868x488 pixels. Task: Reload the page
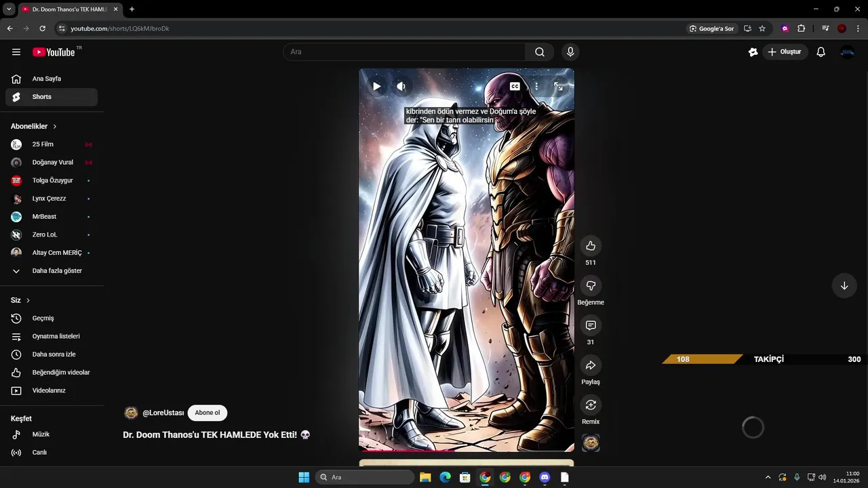click(x=42, y=28)
